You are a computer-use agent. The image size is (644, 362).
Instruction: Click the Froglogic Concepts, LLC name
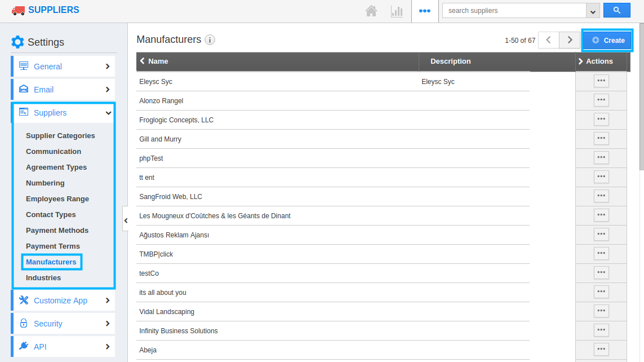click(x=176, y=120)
